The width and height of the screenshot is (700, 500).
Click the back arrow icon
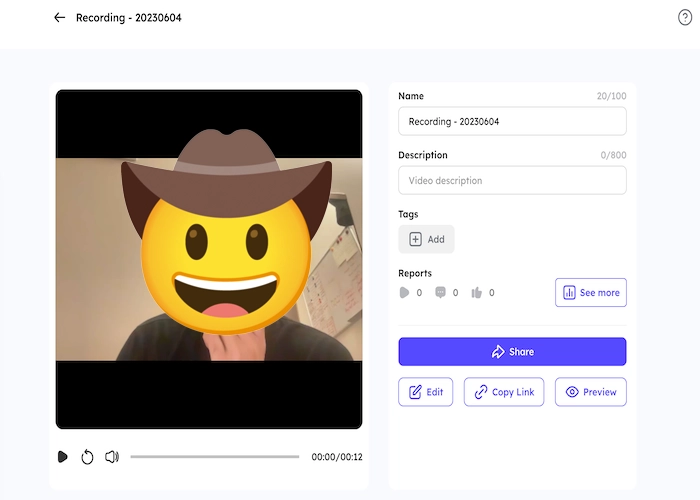pyautogui.click(x=60, y=18)
